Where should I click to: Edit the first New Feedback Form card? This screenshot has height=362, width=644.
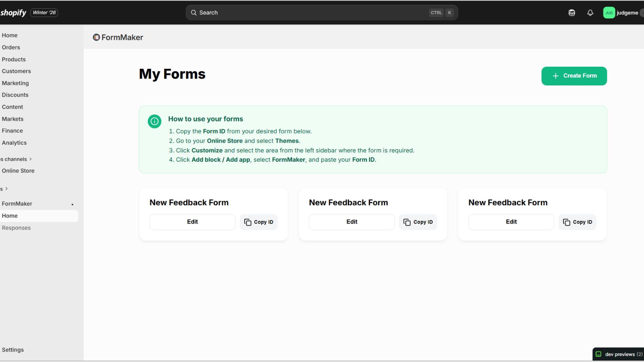[192, 222]
